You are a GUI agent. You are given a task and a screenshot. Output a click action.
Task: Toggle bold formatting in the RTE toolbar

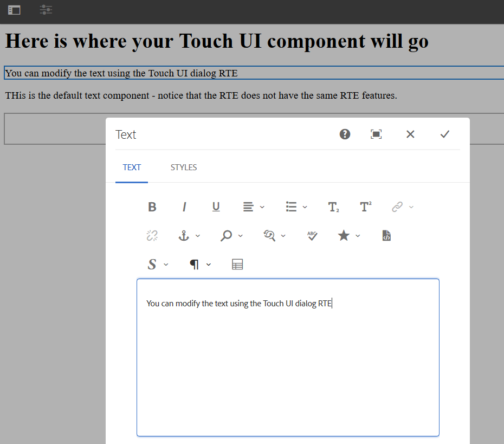(x=152, y=207)
